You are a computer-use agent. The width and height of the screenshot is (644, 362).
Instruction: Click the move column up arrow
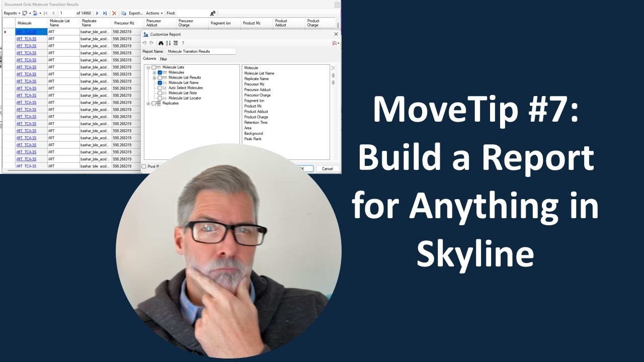coord(333,75)
